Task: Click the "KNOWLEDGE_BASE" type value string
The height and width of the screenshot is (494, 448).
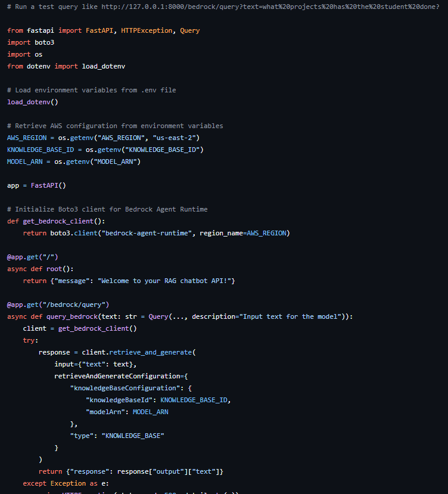Action: click(x=133, y=436)
